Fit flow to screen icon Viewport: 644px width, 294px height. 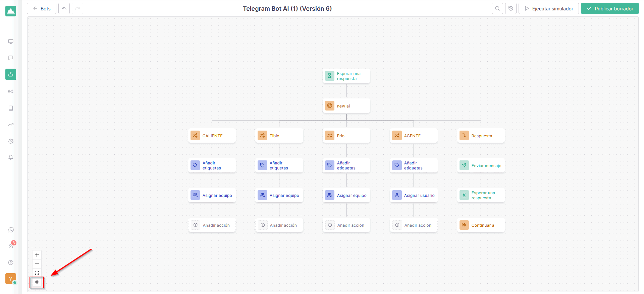tap(37, 273)
